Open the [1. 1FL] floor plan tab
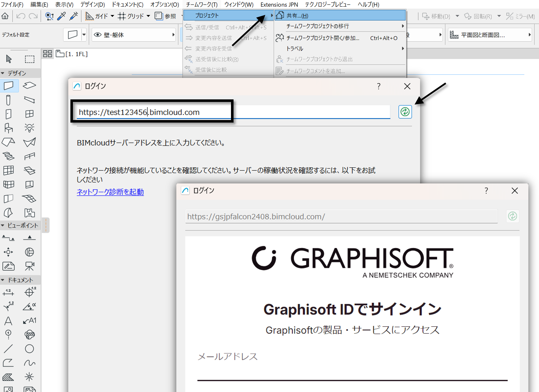The width and height of the screenshot is (539, 392). tap(71, 54)
